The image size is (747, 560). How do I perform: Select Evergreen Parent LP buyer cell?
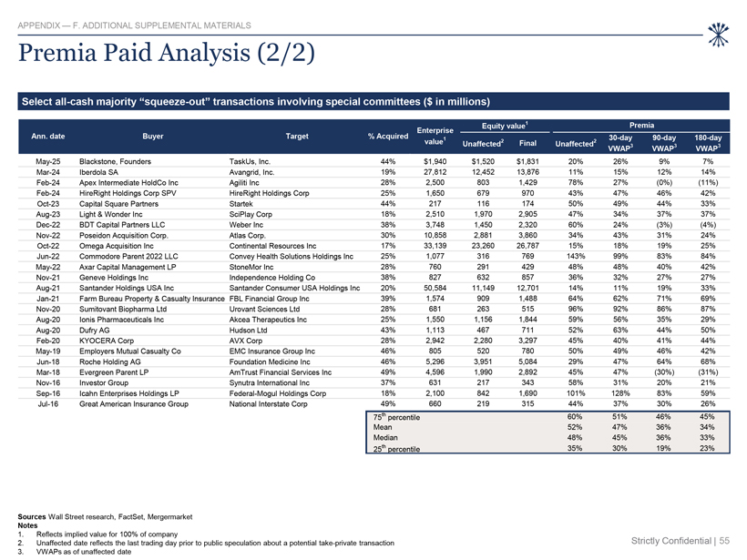coord(113,372)
